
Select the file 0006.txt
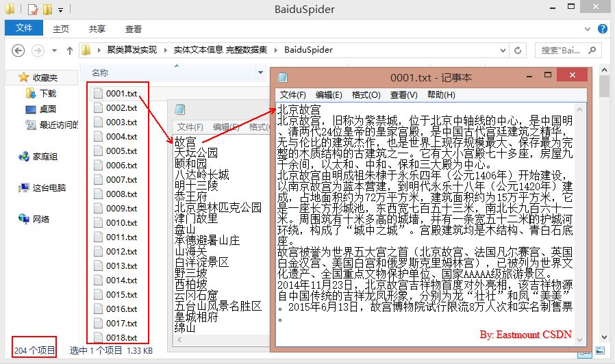click(121, 166)
